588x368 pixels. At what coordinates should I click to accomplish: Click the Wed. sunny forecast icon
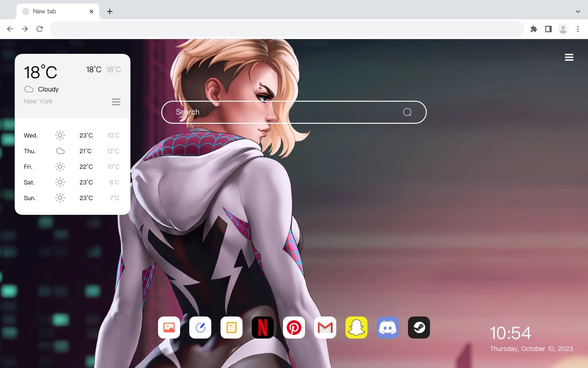(60, 135)
